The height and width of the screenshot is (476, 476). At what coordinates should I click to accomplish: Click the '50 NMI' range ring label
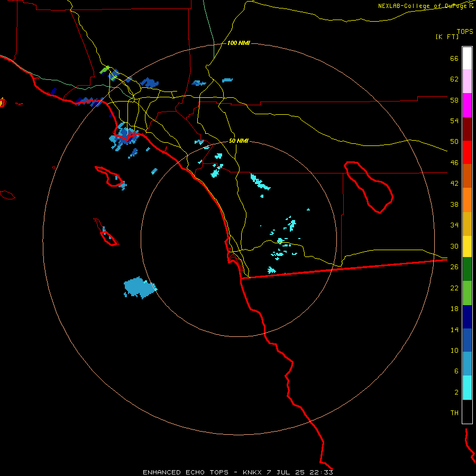[239, 141]
